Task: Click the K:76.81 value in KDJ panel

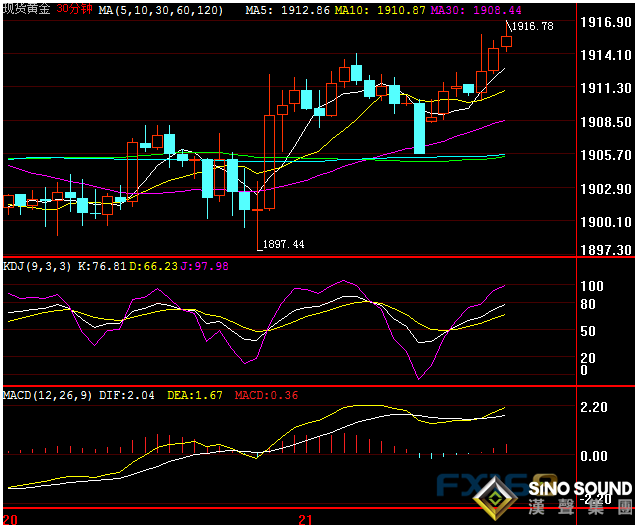Action: click(x=102, y=266)
